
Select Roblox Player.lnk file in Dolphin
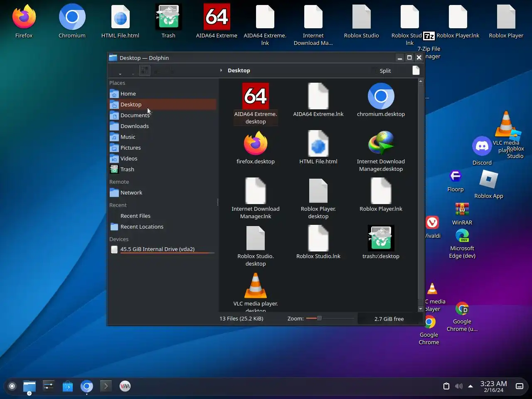pyautogui.click(x=381, y=195)
